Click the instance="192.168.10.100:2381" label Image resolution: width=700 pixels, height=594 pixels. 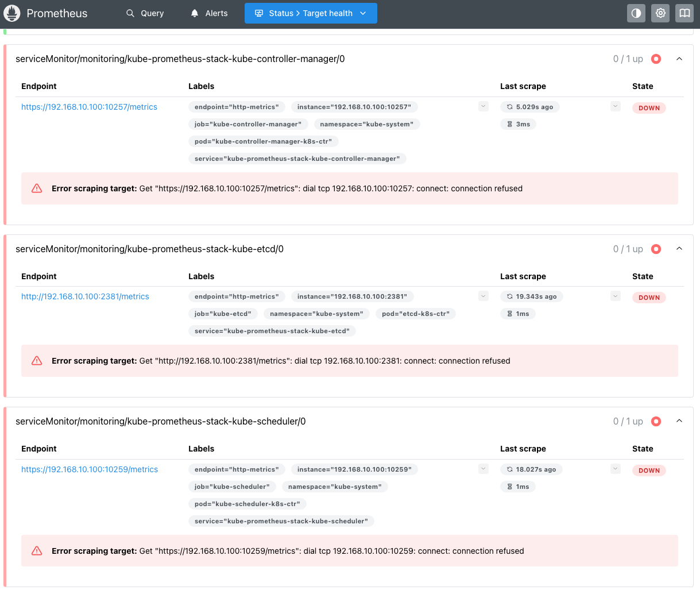[353, 296]
